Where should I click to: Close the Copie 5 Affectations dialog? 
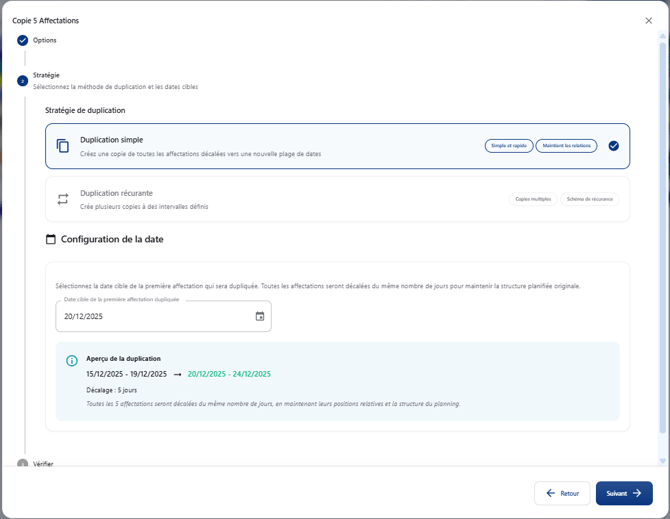click(648, 20)
